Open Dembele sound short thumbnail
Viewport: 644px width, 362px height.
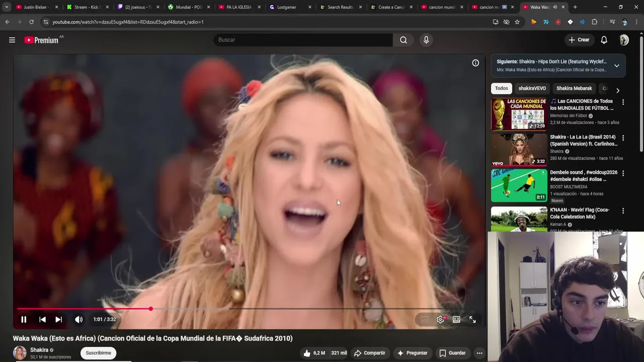click(x=519, y=186)
